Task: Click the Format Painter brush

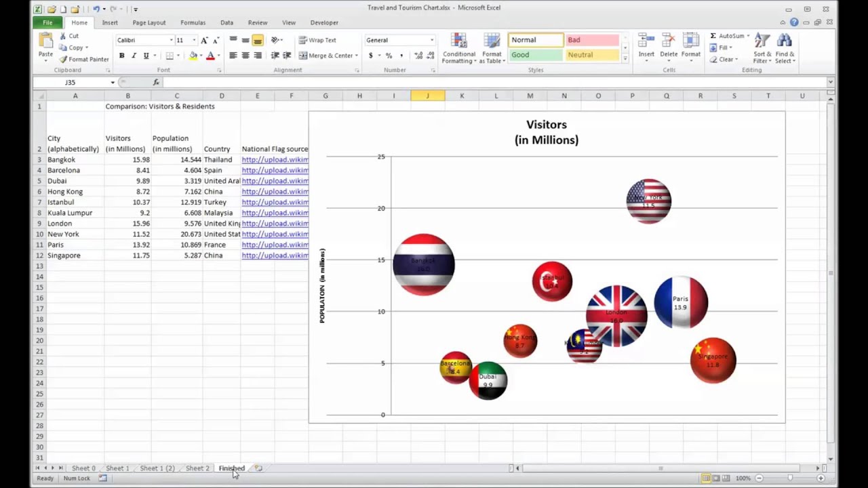Action: [x=63, y=59]
